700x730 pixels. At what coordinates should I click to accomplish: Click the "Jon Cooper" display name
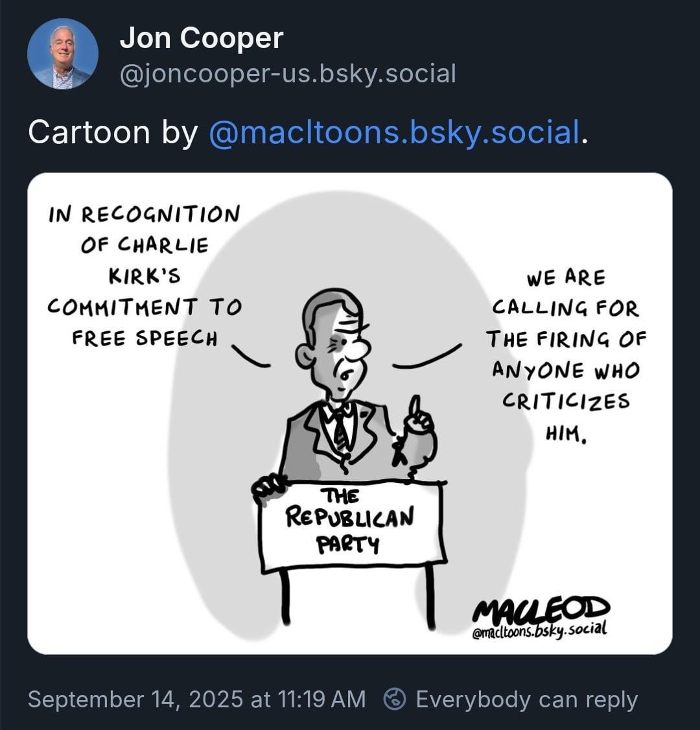tap(202, 38)
